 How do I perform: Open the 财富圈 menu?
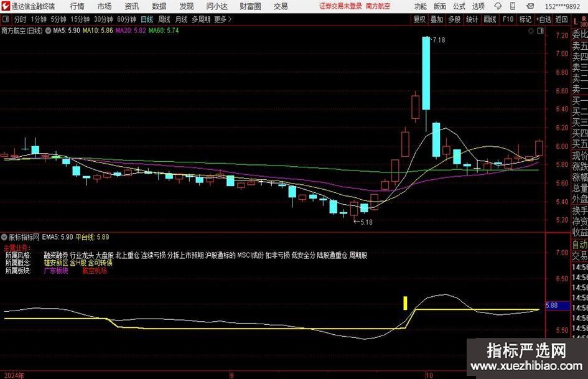click(250, 6)
